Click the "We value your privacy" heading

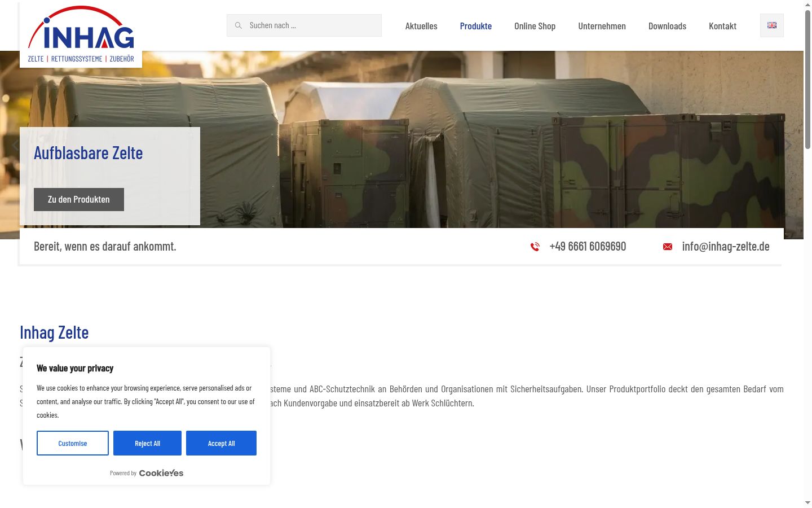coord(75,368)
